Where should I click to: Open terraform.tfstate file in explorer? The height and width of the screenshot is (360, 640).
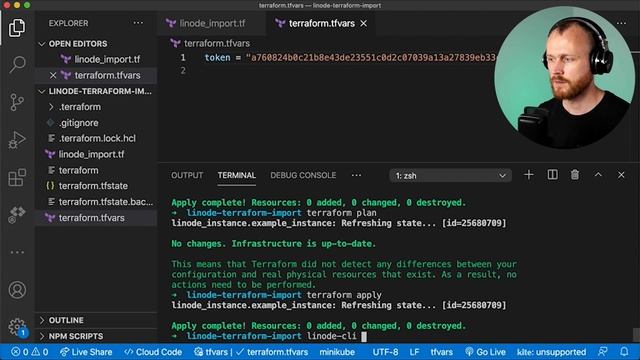click(x=93, y=186)
